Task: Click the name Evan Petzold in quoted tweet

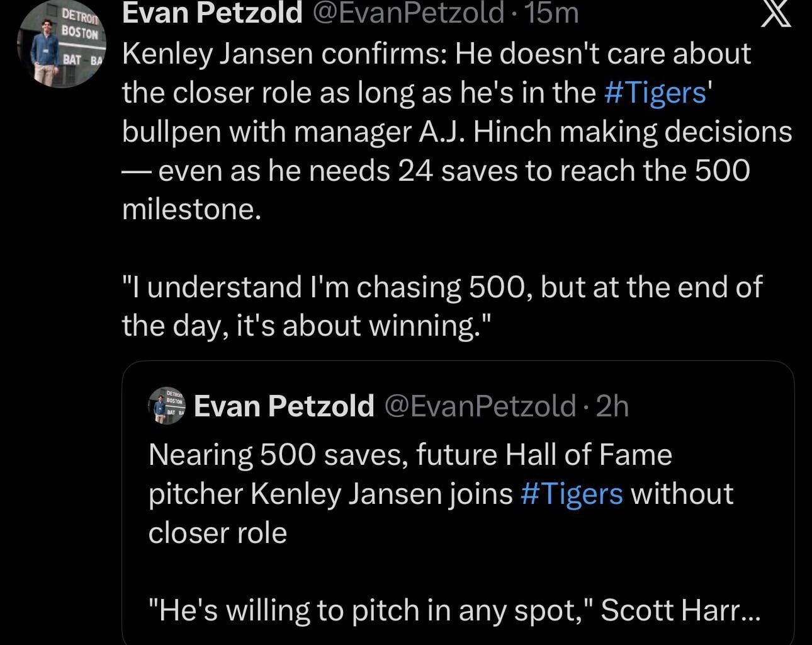Action: click(x=283, y=406)
